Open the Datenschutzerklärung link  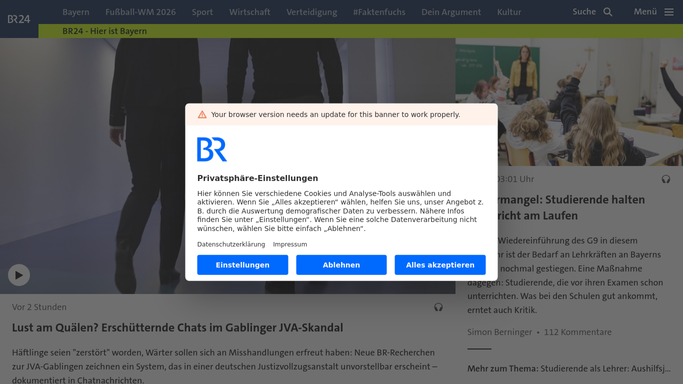click(231, 244)
